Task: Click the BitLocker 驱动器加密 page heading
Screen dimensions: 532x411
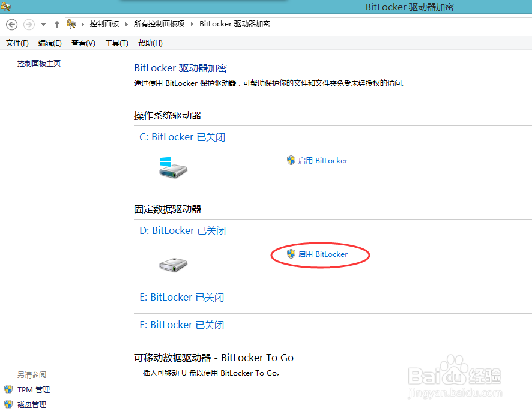Action: pos(181,68)
